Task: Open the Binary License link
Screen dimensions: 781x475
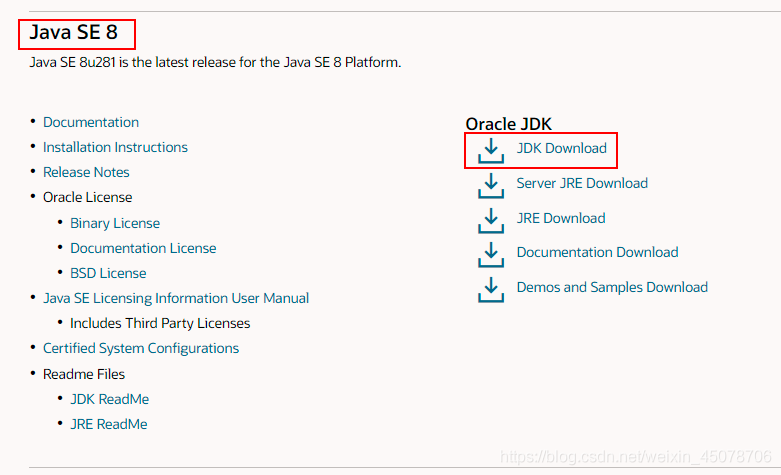Action: (115, 223)
